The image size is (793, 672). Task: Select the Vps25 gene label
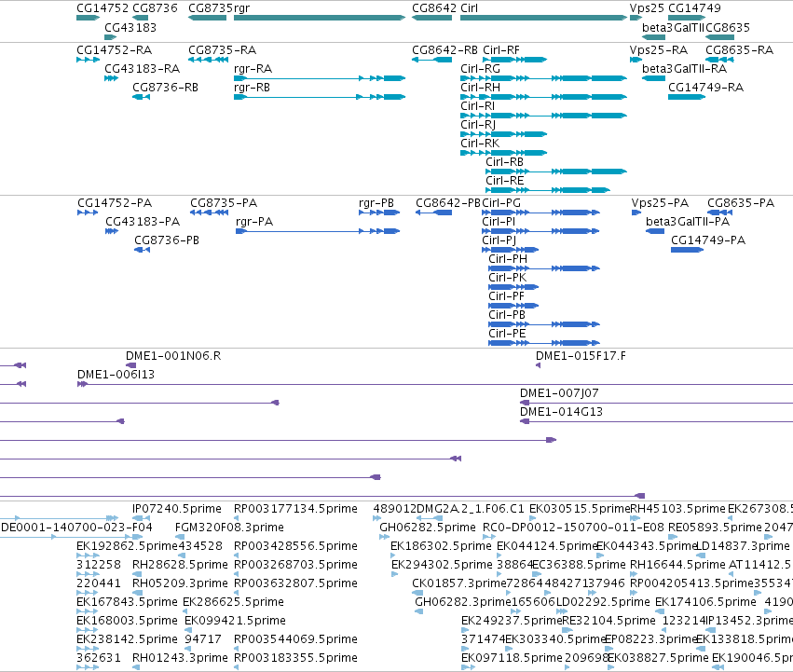[x=647, y=8]
